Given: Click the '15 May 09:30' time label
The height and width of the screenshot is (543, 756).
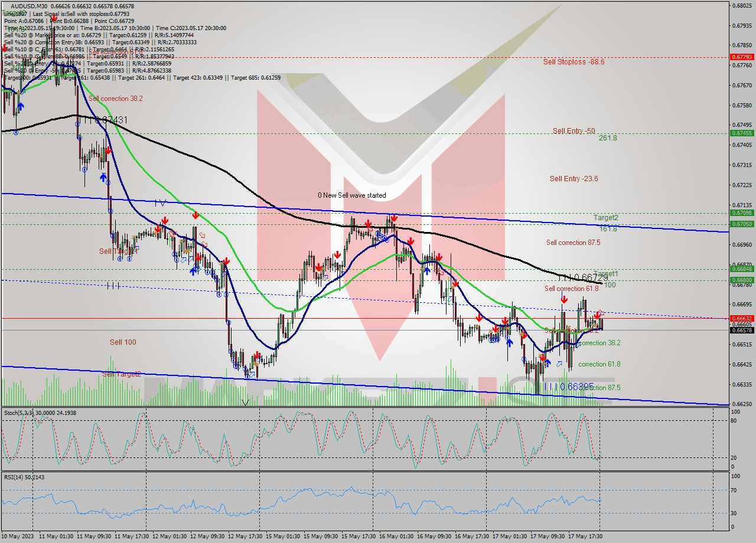Looking at the screenshot, I should coord(321,536).
